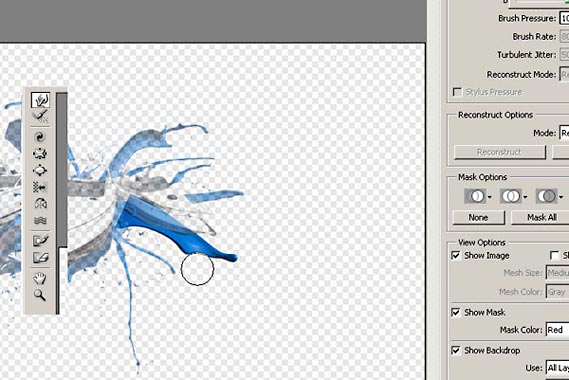Click the None mask button
Image resolution: width=569 pixels, height=380 pixels.
click(x=478, y=217)
